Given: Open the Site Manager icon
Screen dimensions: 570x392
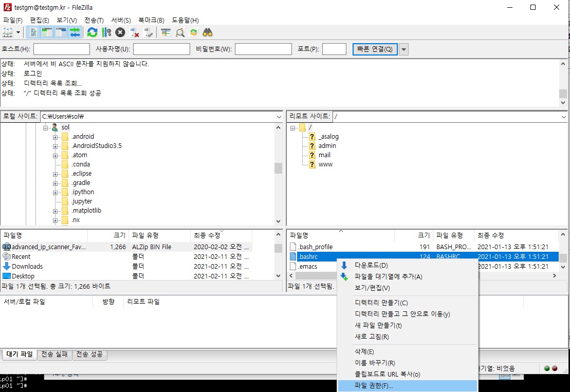Looking at the screenshot, I should pos(8,32).
